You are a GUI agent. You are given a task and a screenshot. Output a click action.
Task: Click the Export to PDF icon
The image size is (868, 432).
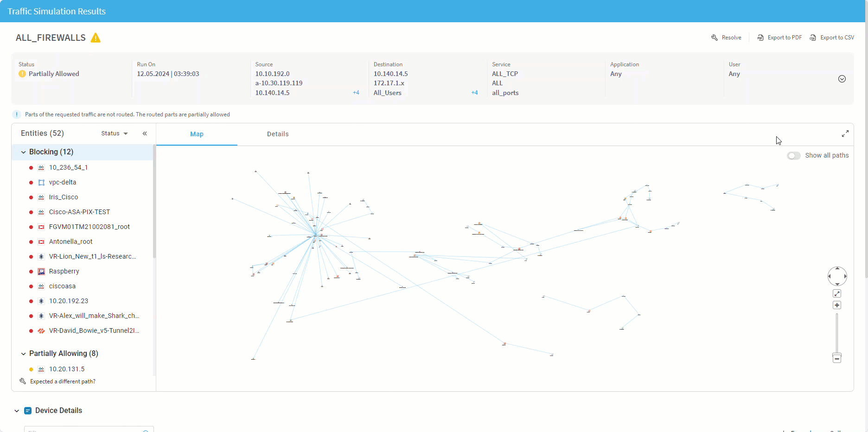[x=760, y=38]
